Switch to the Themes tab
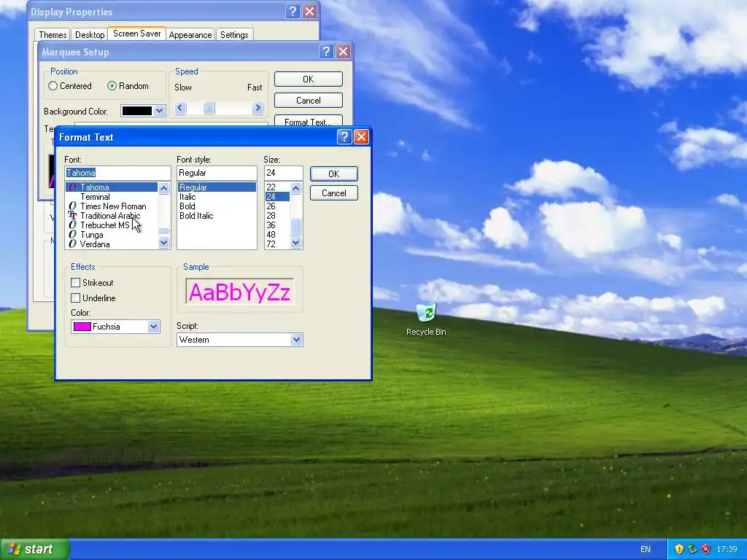 point(53,35)
